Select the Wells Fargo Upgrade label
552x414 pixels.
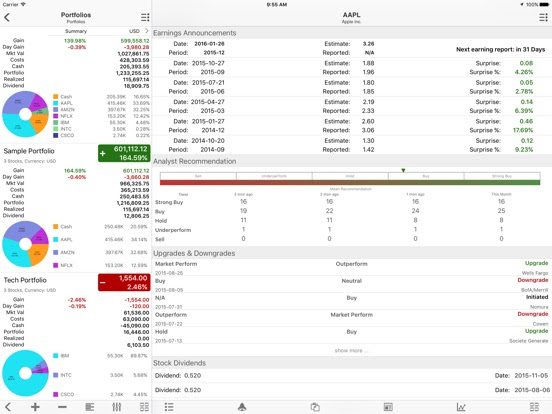coord(537,263)
